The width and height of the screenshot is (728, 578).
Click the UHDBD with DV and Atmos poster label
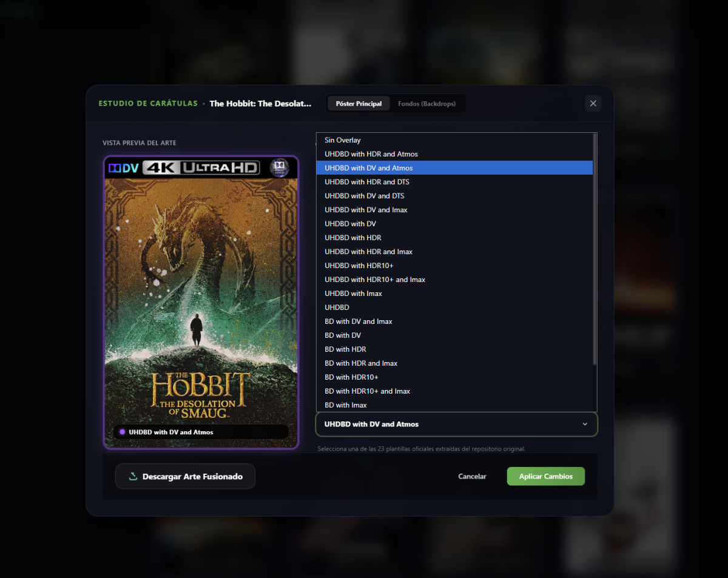click(x=201, y=432)
